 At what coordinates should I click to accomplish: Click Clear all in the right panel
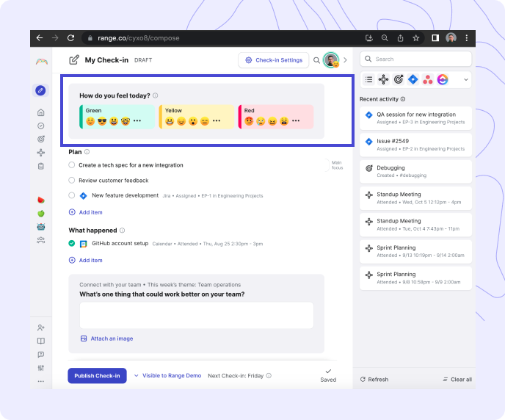tap(457, 380)
